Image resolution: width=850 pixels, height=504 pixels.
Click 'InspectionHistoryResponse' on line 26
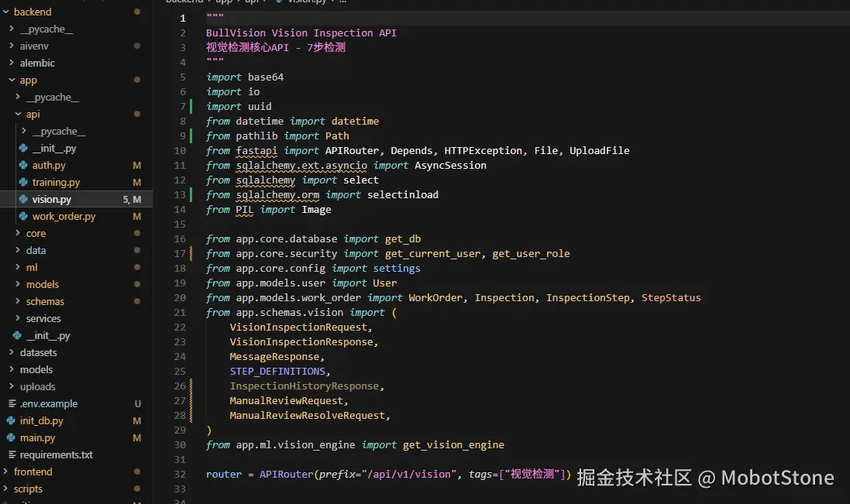click(304, 386)
